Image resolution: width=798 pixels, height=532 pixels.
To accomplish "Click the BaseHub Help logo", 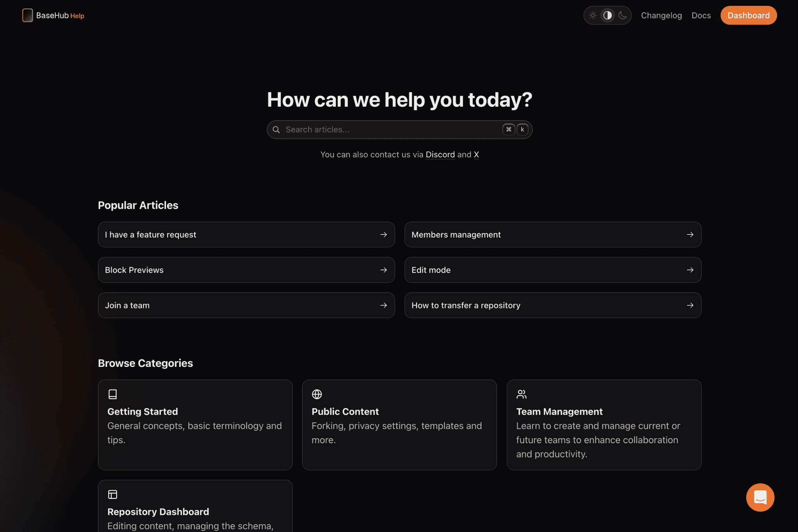I will coord(53,16).
